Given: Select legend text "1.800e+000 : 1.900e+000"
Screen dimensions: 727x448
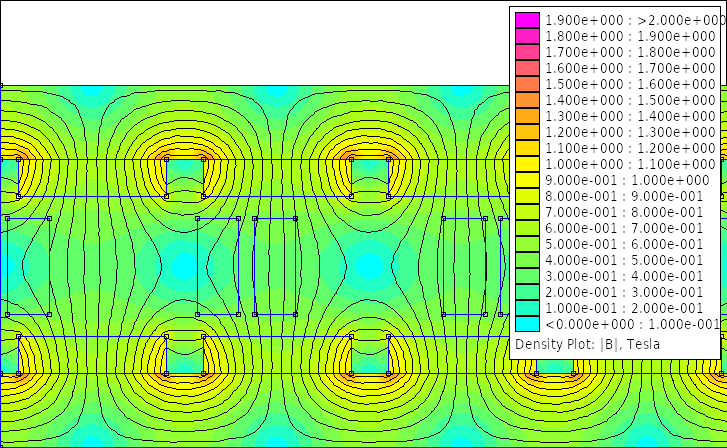Looking at the screenshot, I should point(630,36).
